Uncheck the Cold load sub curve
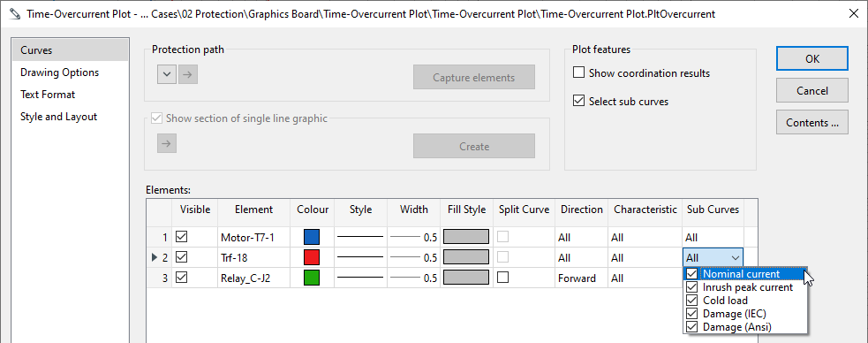This screenshot has width=868, height=343. pos(691,301)
